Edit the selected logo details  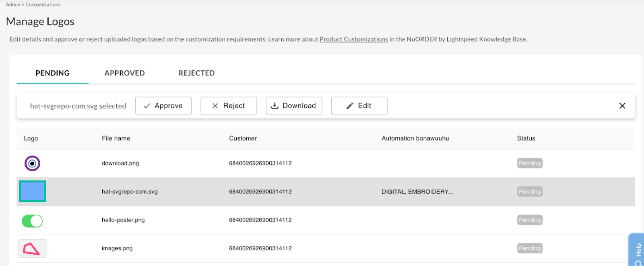[359, 106]
